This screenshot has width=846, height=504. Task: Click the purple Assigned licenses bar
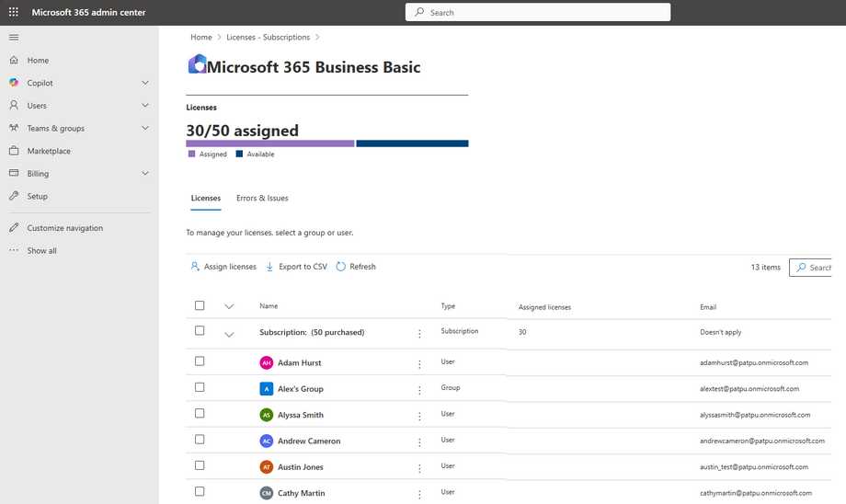tap(269, 143)
